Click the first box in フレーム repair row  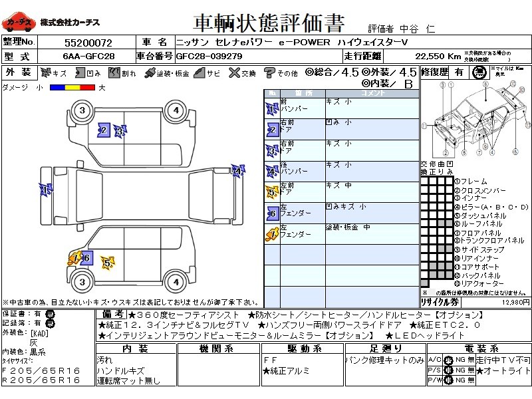coord(424,181)
